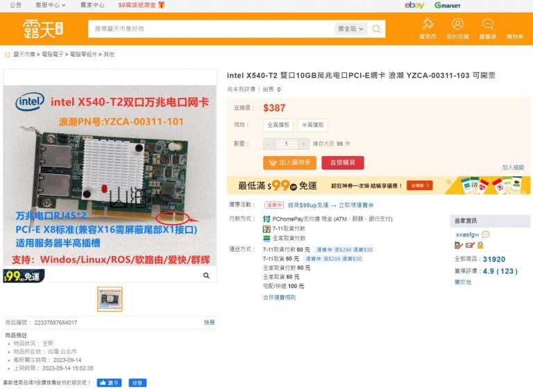Click the eBay logo

point(414,5)
